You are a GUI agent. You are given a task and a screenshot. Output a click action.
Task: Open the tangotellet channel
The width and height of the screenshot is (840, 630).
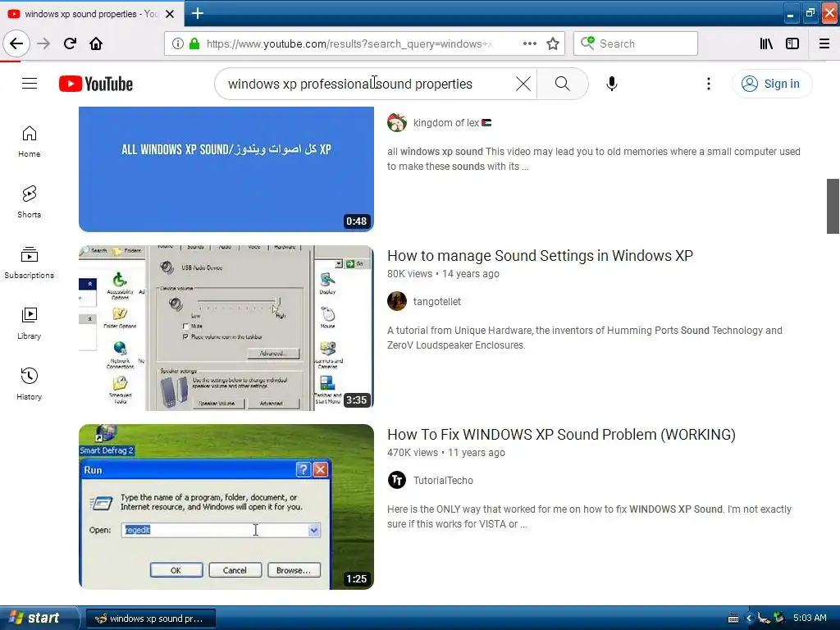[x=436, y=302]
